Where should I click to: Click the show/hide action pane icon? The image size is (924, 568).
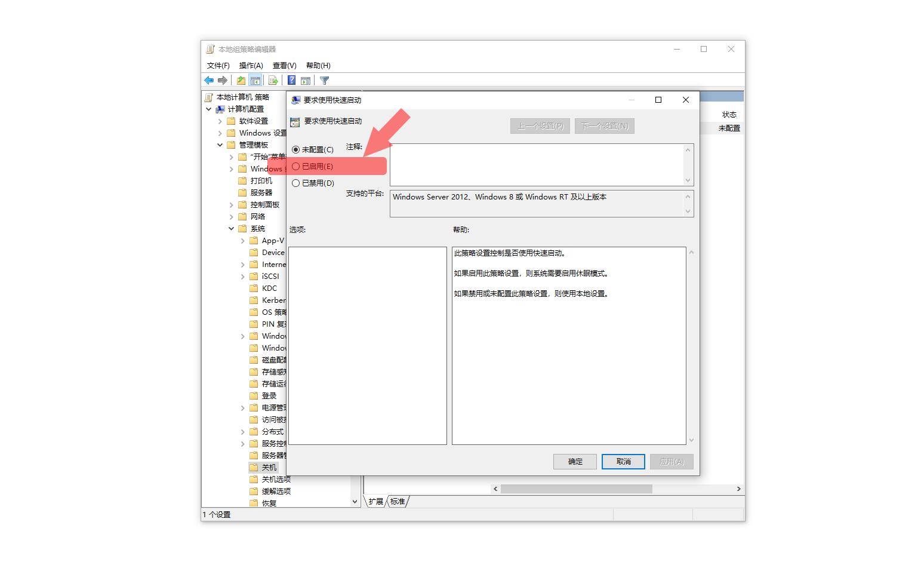(306, 80)
